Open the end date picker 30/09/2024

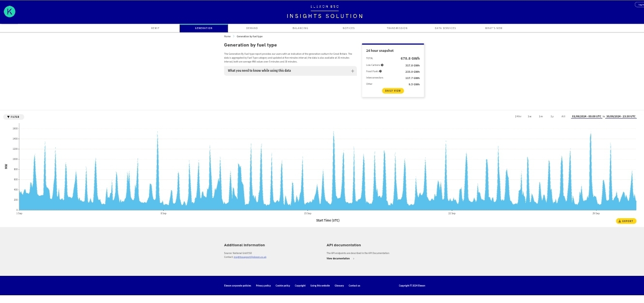click(x=621, y=116)
